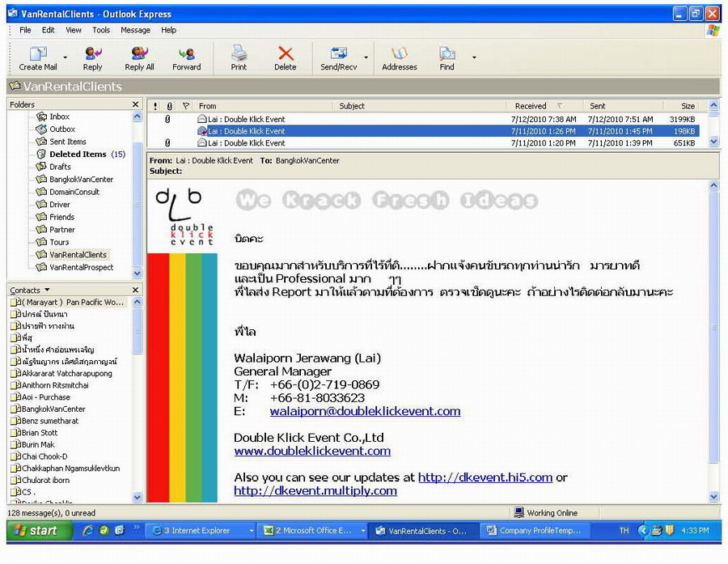Sort messages by the Sent column

623,106
